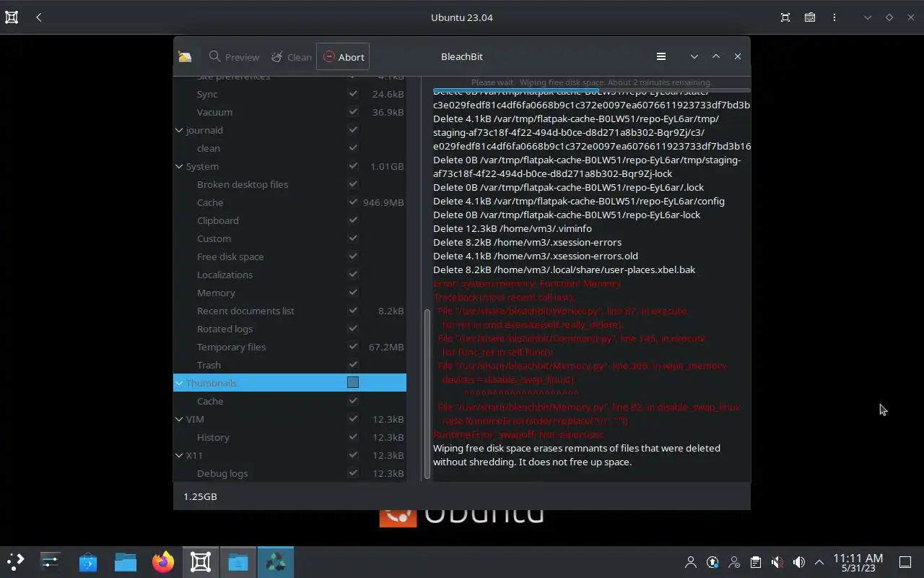Click the 'Delete 12.3kB /home/vm3/.viminfo' log line
The width and height of the screenshot is (924, 578).
[513, 228]
